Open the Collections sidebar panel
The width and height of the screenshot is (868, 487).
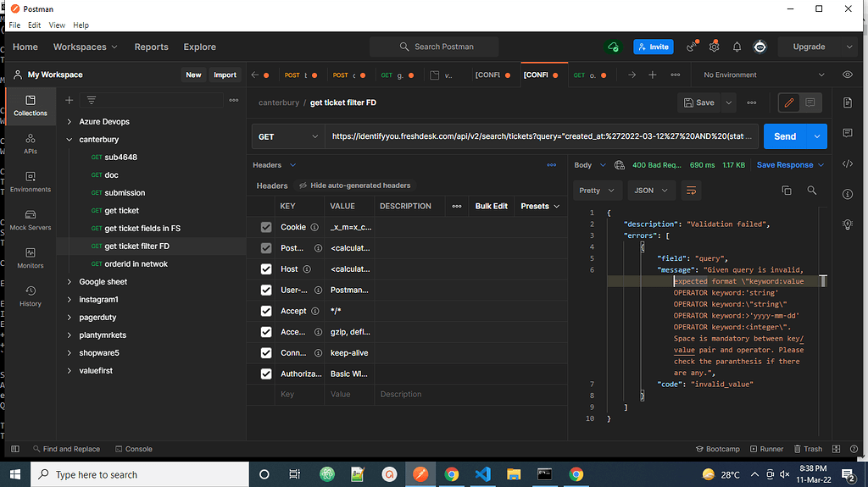(x=30, y=105)
